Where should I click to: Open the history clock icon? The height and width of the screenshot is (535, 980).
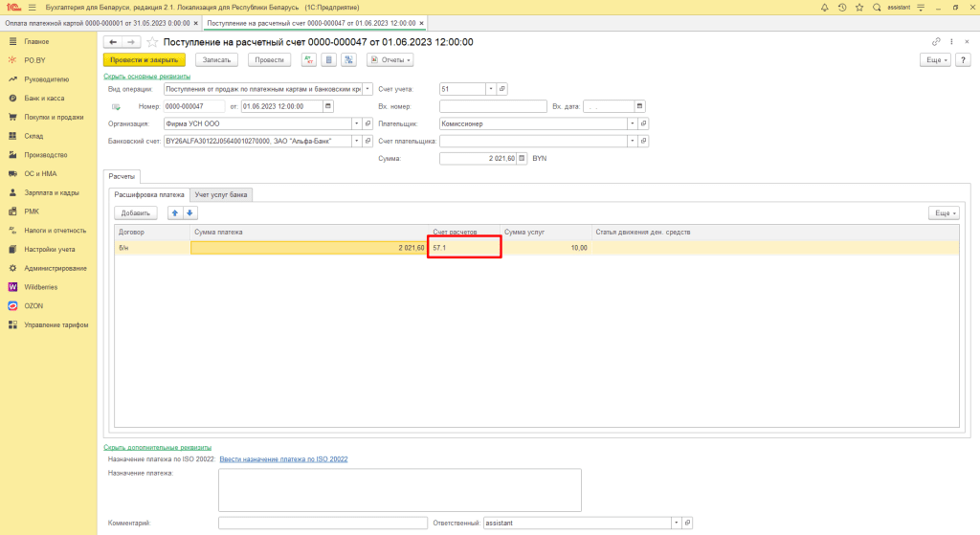842,7
